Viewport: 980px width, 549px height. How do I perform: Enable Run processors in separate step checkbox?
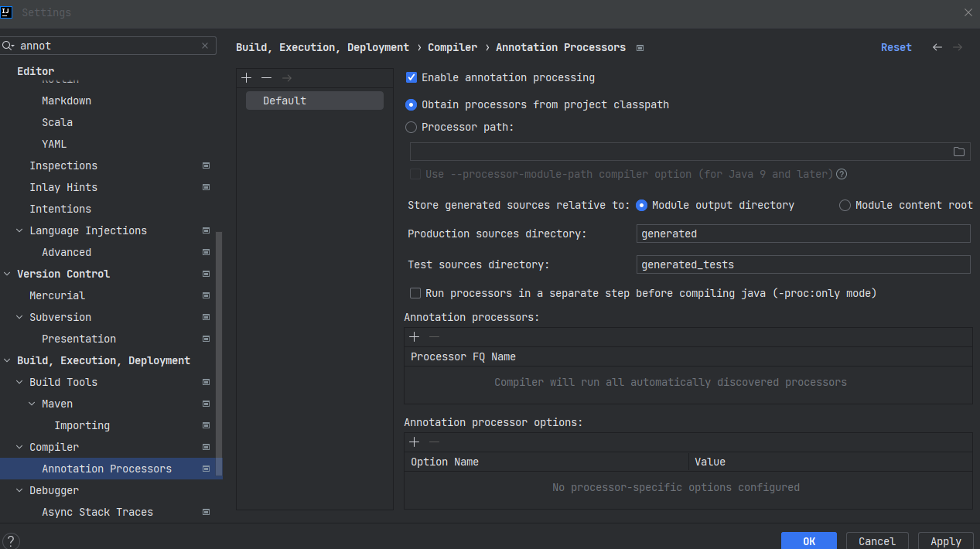(x=415, y=293)
